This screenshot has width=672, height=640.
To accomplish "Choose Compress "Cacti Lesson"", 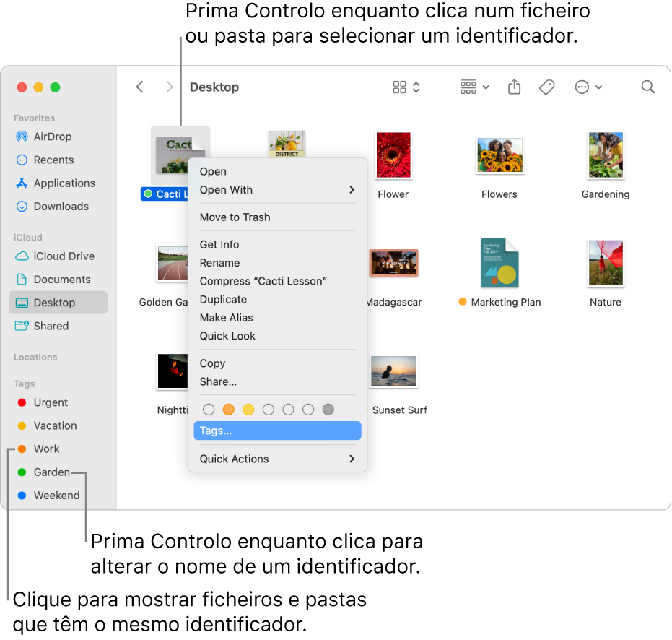I will (x=277, y=281).
